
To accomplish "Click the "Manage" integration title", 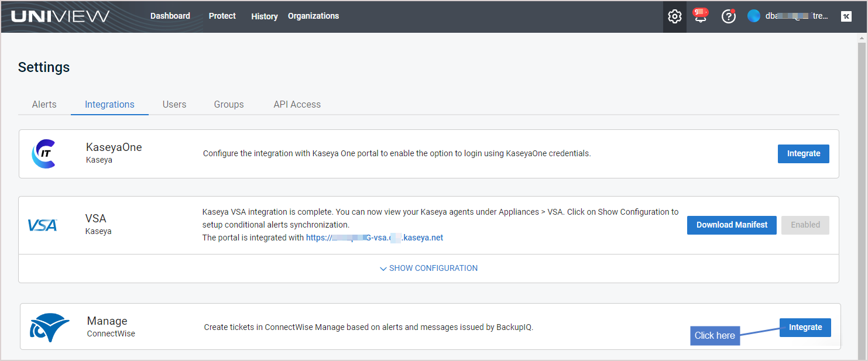I will click(x=107, y=321).
